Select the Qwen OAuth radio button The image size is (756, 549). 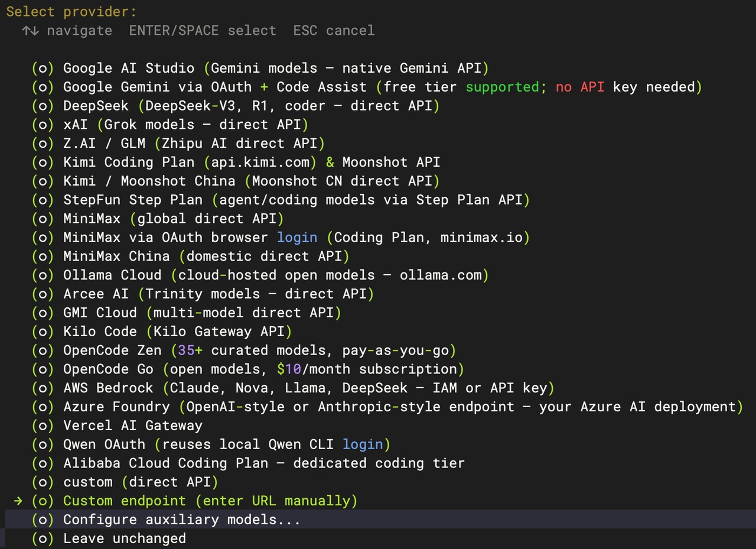coord(43,446)
